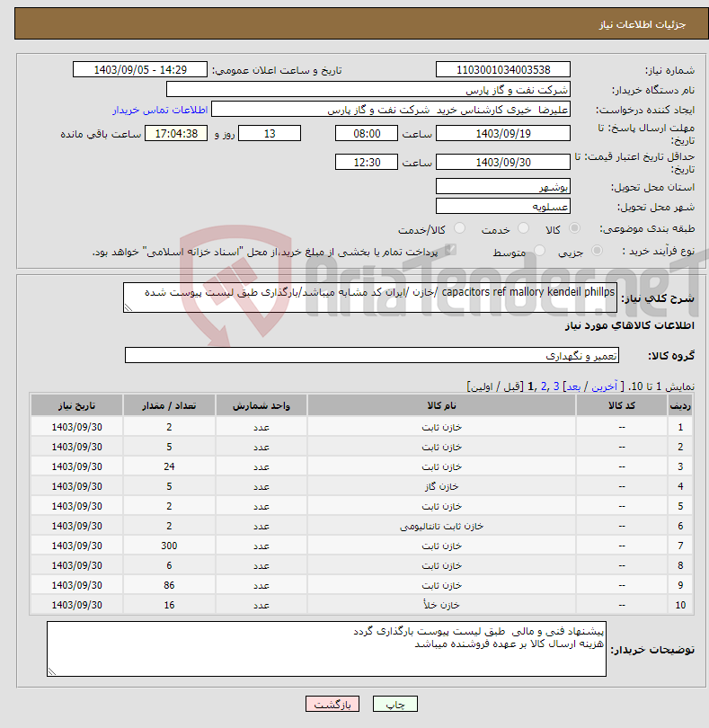
Task: Click the کد کالا column header
Action: tap(622, 405)
